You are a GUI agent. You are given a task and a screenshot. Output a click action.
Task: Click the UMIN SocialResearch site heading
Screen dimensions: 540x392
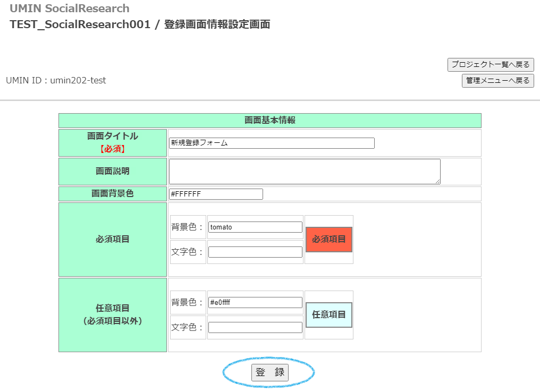(x=69, y=8)
